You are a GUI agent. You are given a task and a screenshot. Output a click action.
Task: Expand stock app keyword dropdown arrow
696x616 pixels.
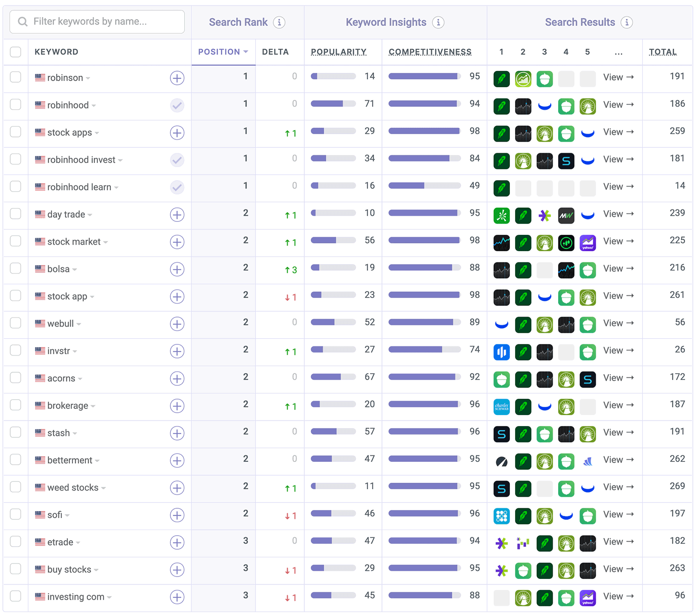[x=92, y=297]
